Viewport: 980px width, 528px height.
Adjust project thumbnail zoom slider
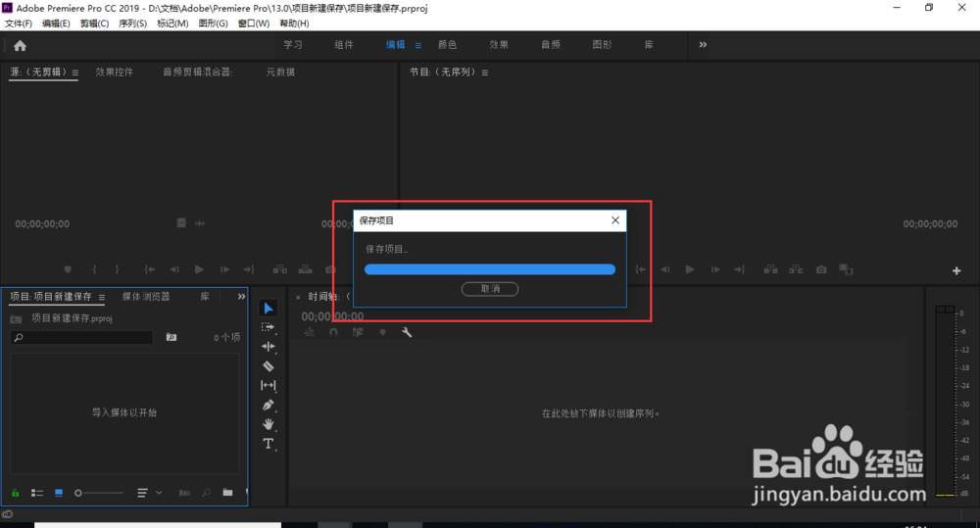click(99, 493)
